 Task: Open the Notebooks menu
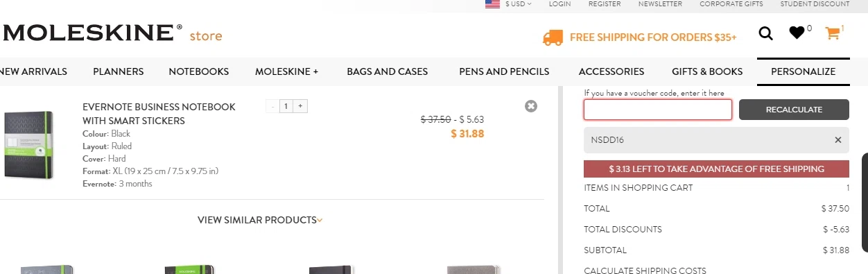[x=199, y=71]
